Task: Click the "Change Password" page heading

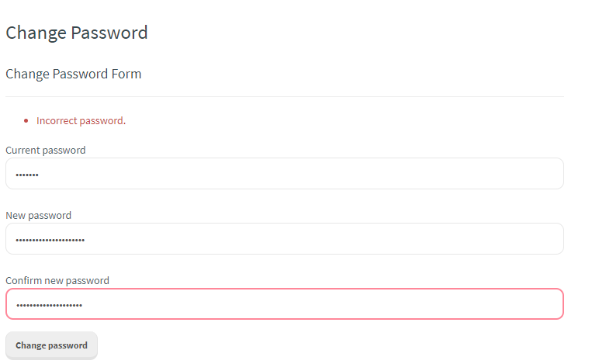Action: pos(77,33)
